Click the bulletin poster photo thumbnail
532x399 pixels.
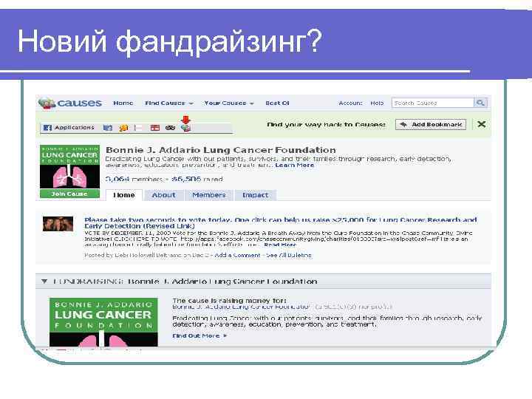58,224
